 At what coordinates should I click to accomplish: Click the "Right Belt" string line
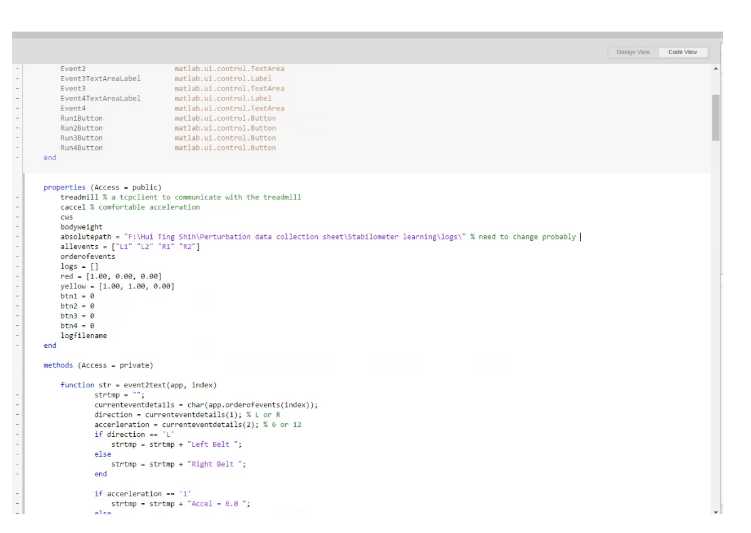(x=179, y=464)
